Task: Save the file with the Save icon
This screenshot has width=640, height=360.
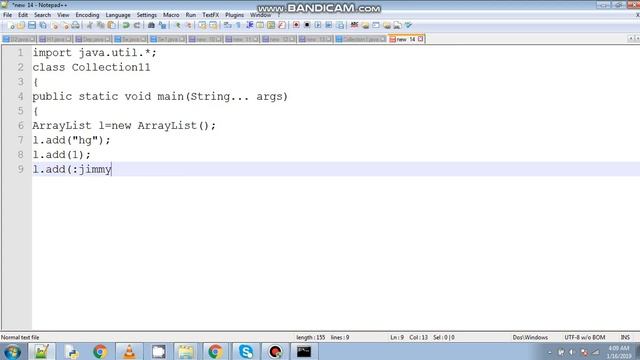Action: coord(32,25)
